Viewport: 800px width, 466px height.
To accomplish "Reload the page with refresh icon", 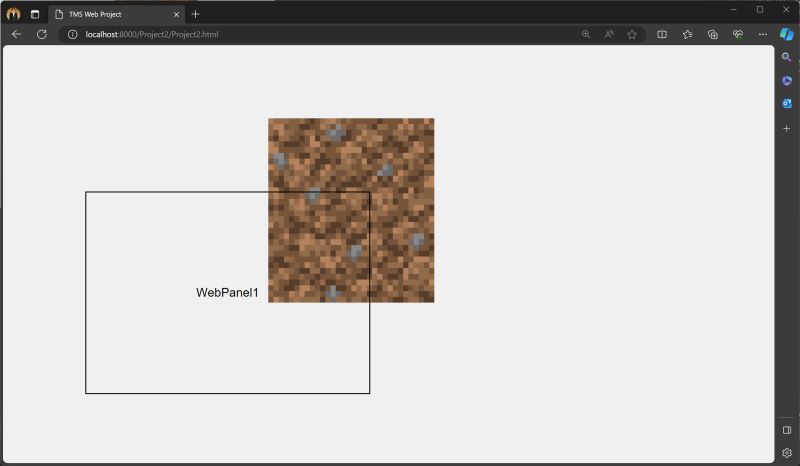I will coord(42,34).
